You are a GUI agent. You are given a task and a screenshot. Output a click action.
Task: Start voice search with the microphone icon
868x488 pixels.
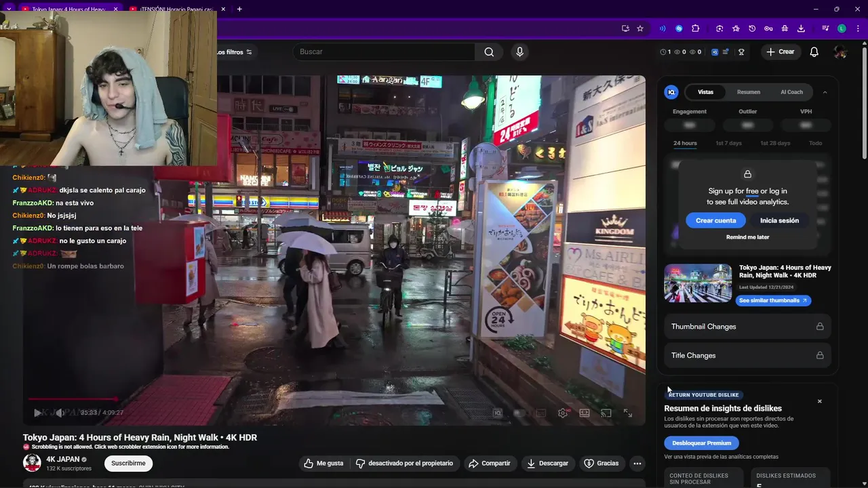pos(519,52)
